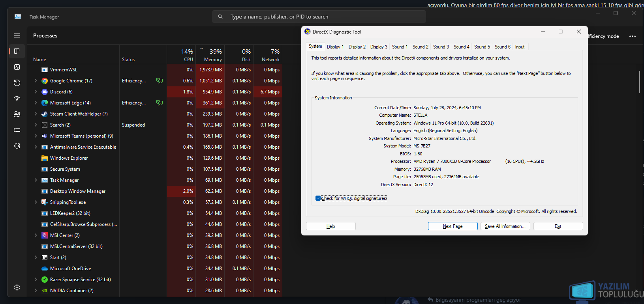
Task: Expand the Task Manager process group
Action: point(36,180)
